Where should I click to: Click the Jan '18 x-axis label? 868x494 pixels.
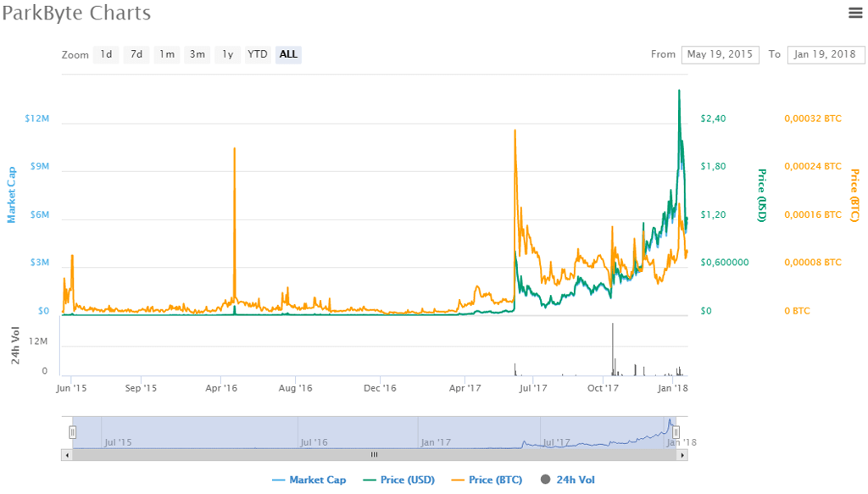672,388
